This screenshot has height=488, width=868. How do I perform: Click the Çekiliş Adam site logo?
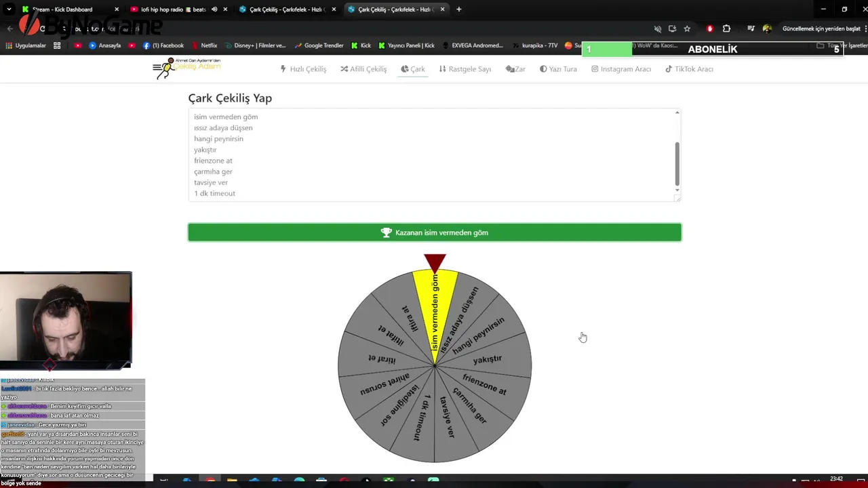(186, 68)
